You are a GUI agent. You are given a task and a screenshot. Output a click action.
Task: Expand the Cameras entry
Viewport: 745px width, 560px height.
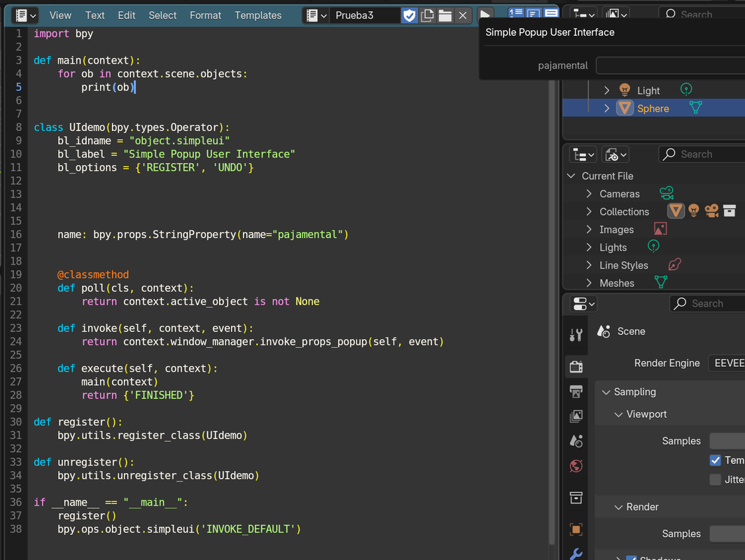point(589,194)
